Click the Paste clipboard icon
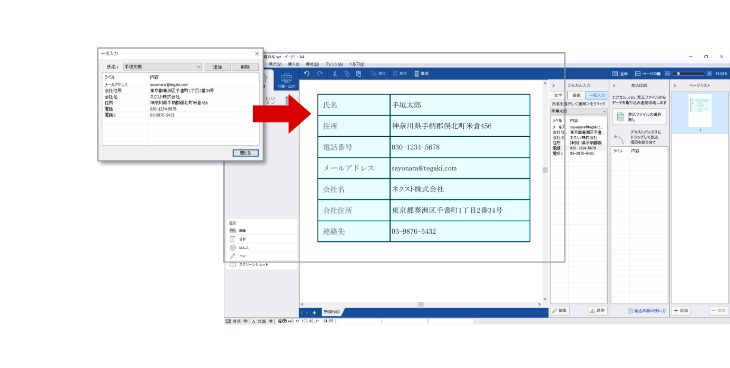Screen dimensions: 730x368 pyautogui.click(x=358, y=74)
